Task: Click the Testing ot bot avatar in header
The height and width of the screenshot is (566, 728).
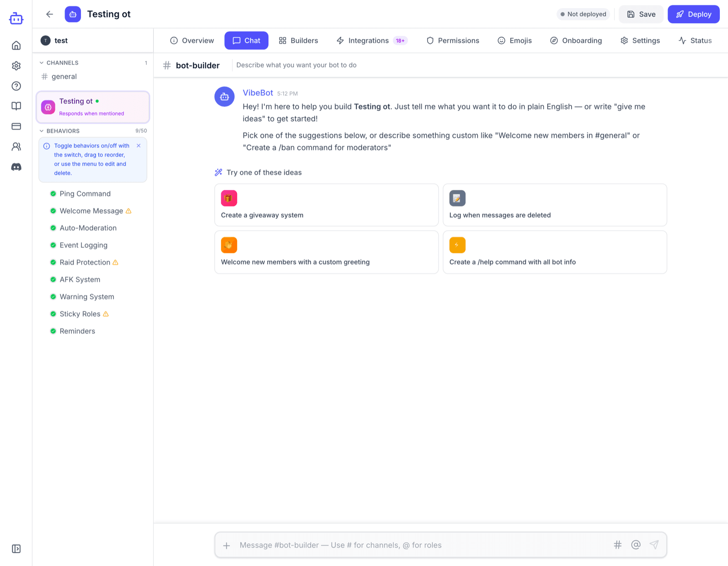Action: 73,14
